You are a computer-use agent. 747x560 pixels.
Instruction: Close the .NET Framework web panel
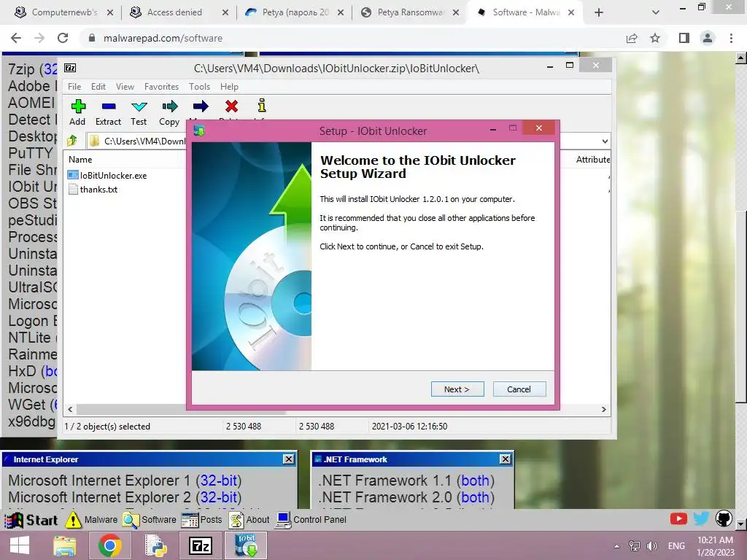(x=506, y=459)
